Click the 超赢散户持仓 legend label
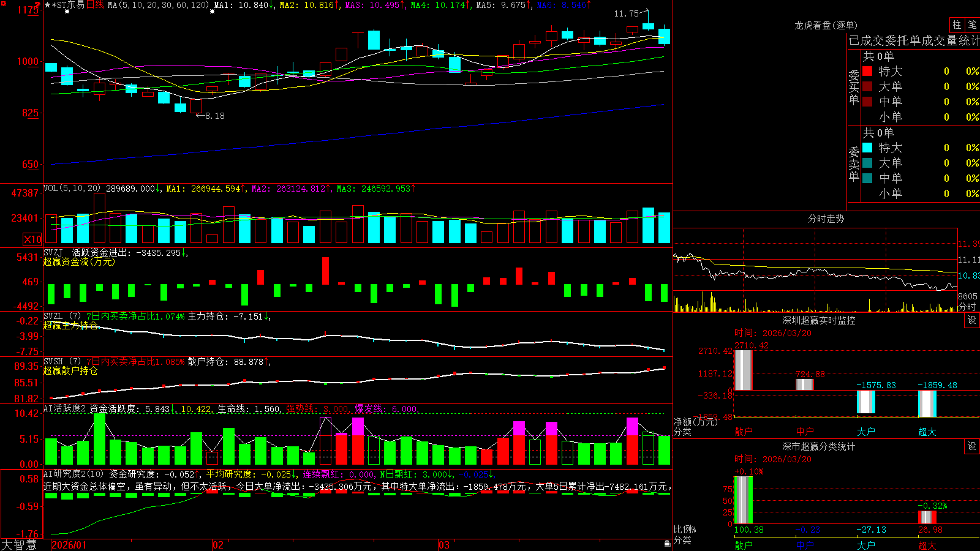 pyautogui.click(x=70, y=370)
